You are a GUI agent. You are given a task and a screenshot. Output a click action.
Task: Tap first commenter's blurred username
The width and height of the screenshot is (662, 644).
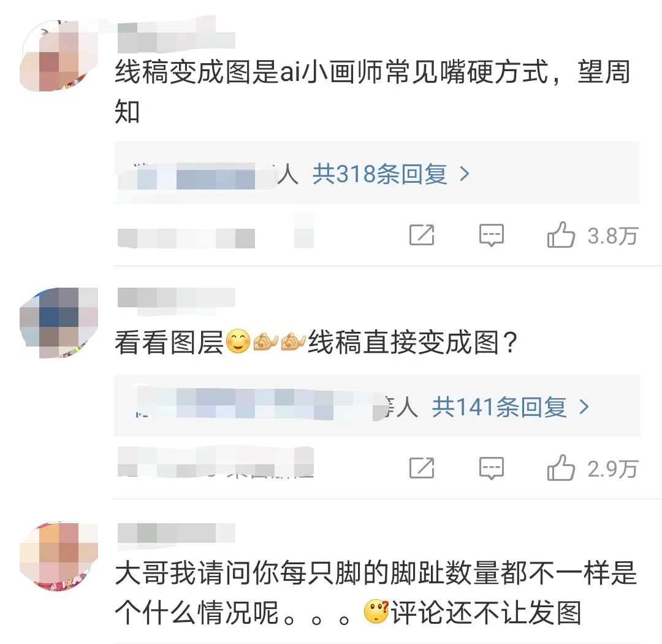pos(176,36)
